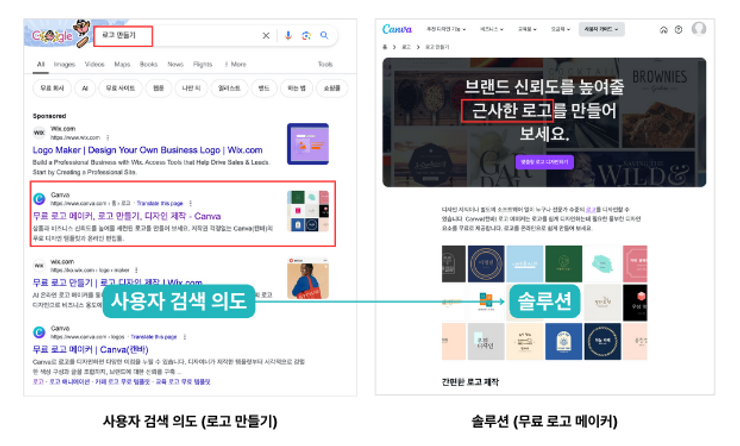Start voice search with the microphone icon

288,36
